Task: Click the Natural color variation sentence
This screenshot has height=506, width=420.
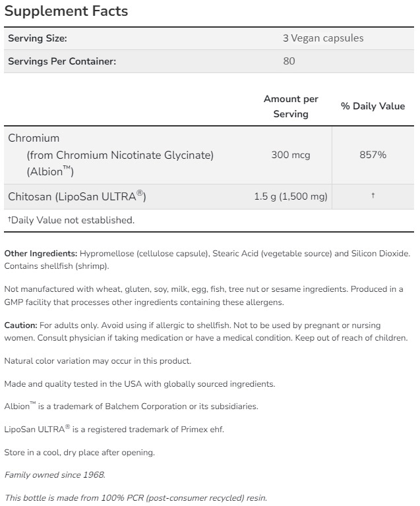Action: pos(98,361)
